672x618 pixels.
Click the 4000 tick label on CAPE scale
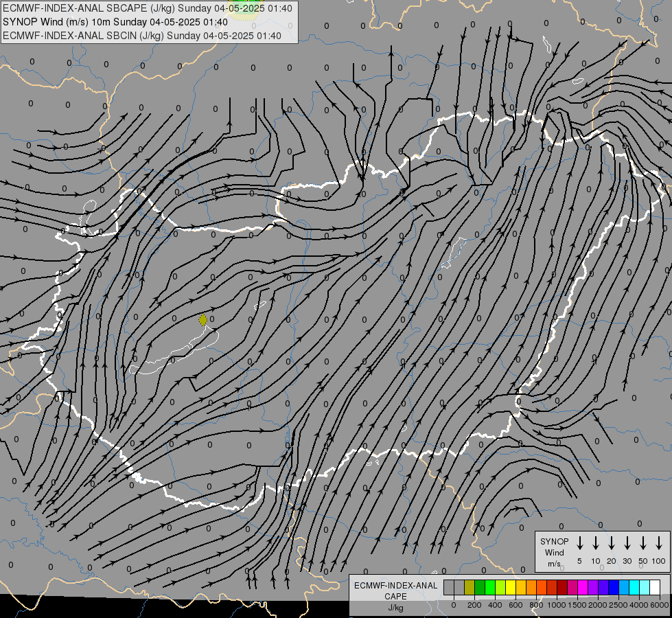tap(639, 605)
